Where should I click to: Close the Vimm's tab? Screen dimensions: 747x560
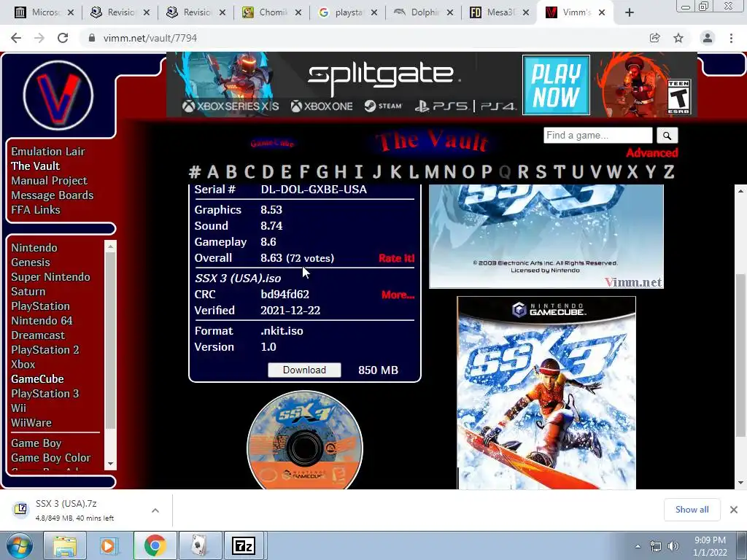602,12
